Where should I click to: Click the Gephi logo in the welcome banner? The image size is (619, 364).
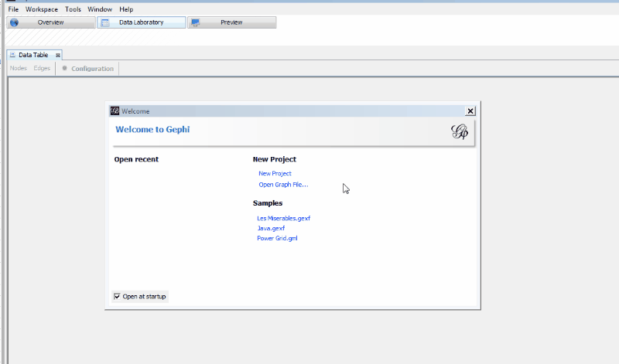click(460, 131)
